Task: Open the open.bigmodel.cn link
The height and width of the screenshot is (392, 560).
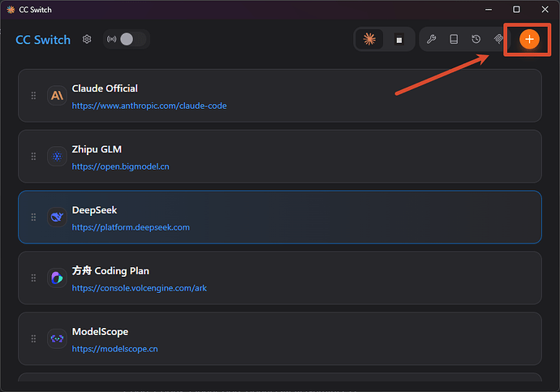Action: tap(121, 166)
